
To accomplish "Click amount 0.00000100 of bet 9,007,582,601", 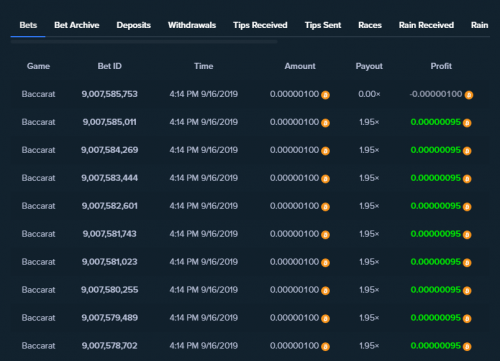I will [294, 206].
